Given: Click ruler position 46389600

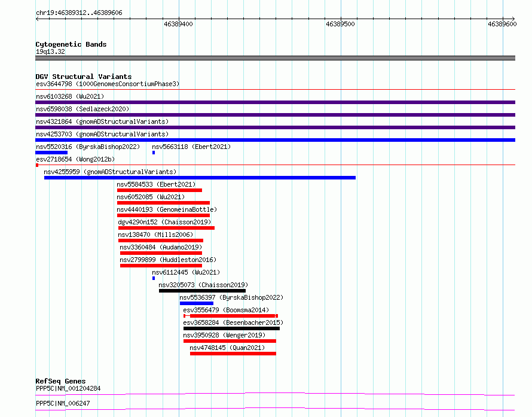Looking at the screenshot, I should click(502, 24).
